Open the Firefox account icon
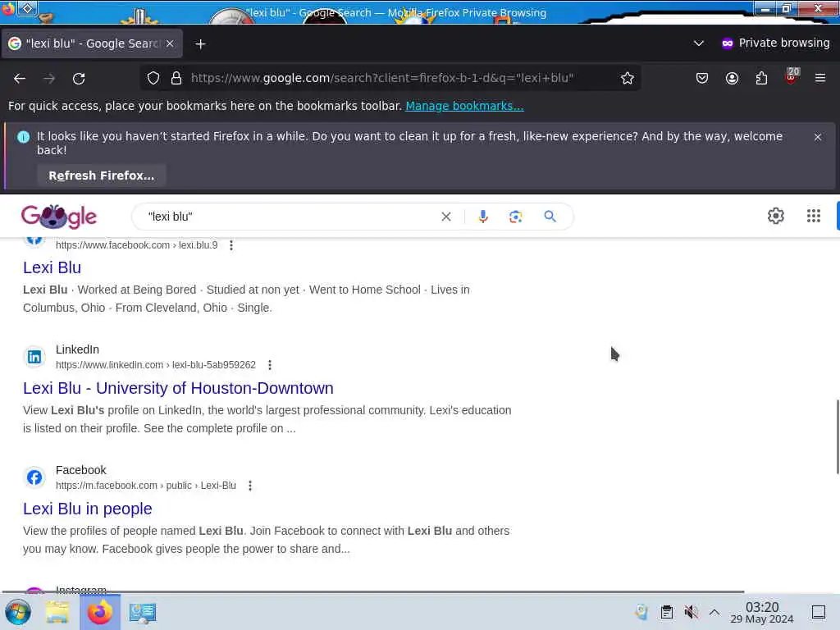This screenshot has width=840, height=630. point(732,78)
